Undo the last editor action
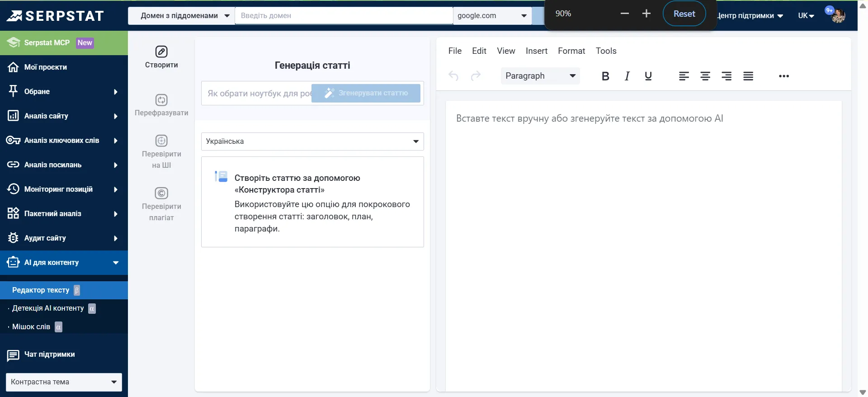 (453, 76)
